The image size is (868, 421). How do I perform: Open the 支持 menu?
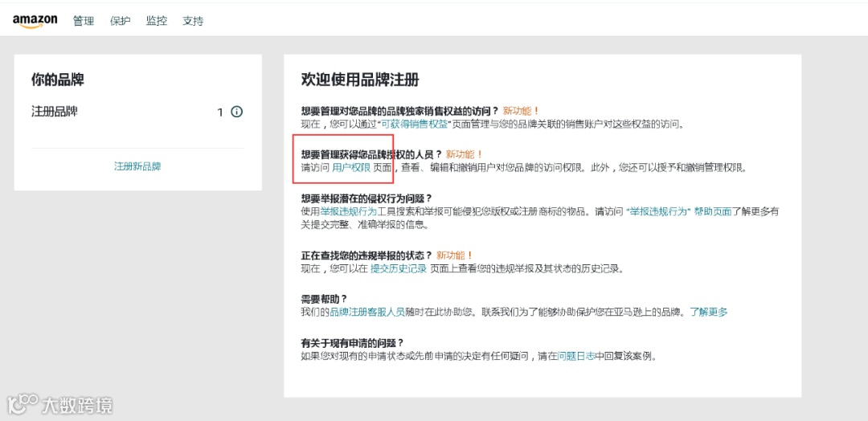pyautogui.click(x=193, y=22)
